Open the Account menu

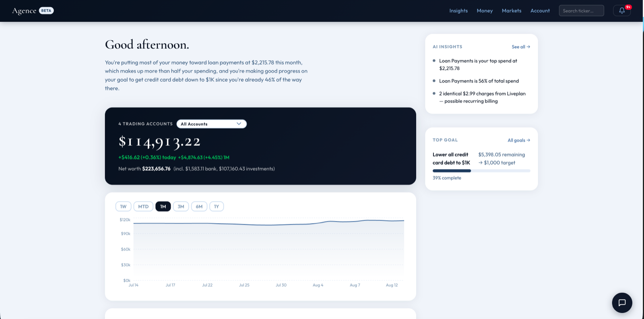[540, 11]
